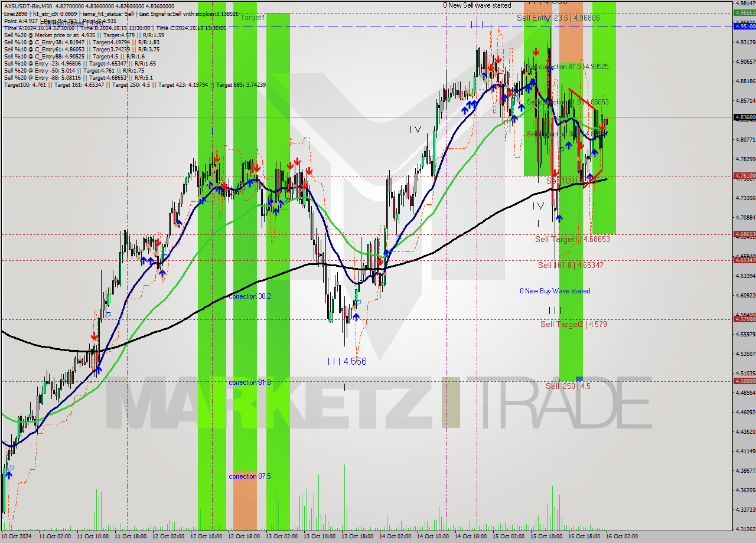This screenshot has width=756, height=543.
Task: Click the '0 New Buy Wave started' label
Action: pyautogui.click(x=555, y=291)
